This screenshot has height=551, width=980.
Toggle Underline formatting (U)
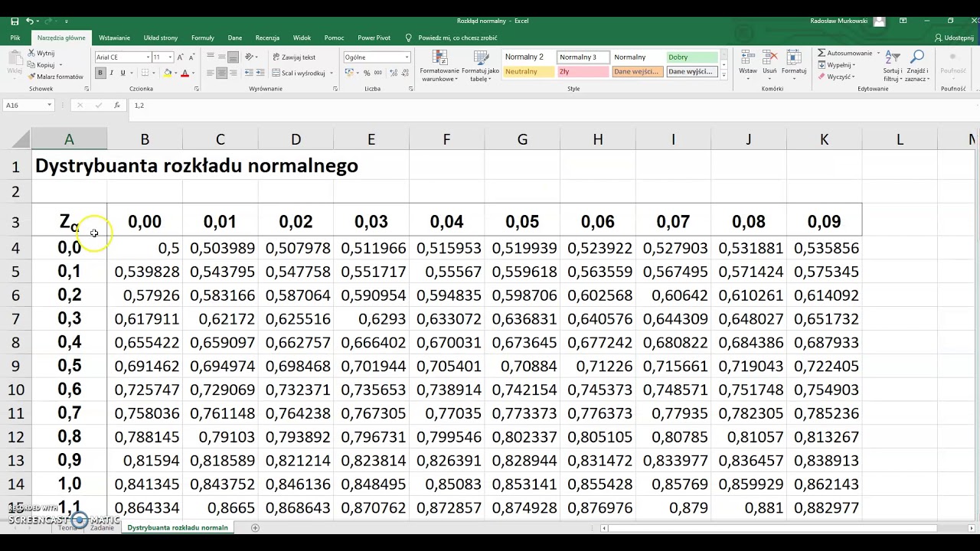(122, 73)
